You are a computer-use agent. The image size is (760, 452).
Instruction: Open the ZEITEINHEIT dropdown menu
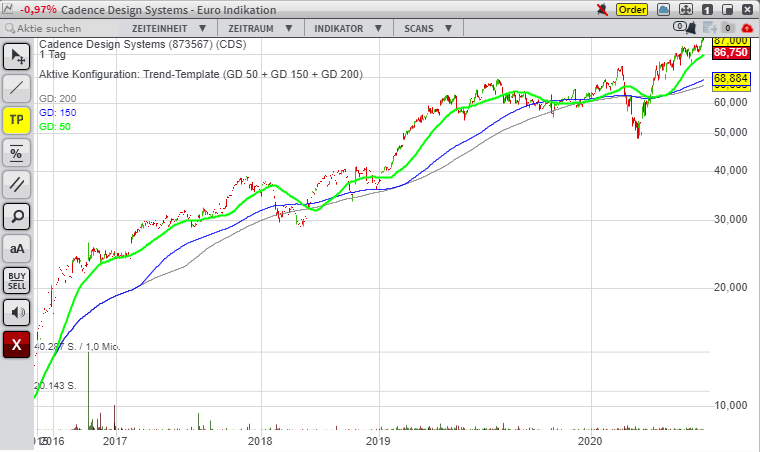(169, 29)
